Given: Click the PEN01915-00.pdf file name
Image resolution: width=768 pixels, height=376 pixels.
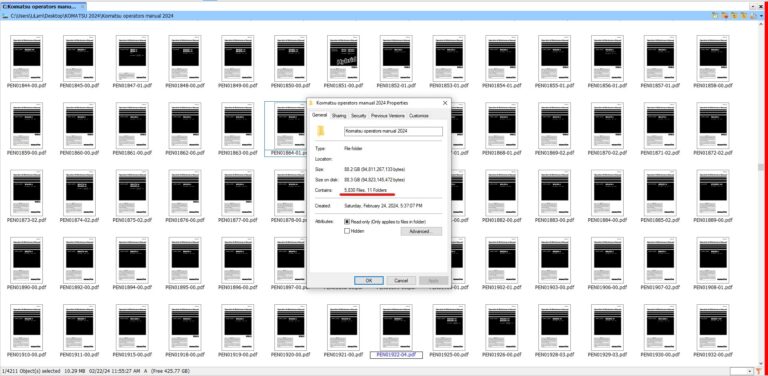Looking at the screenshot, I should pos(132,354).
